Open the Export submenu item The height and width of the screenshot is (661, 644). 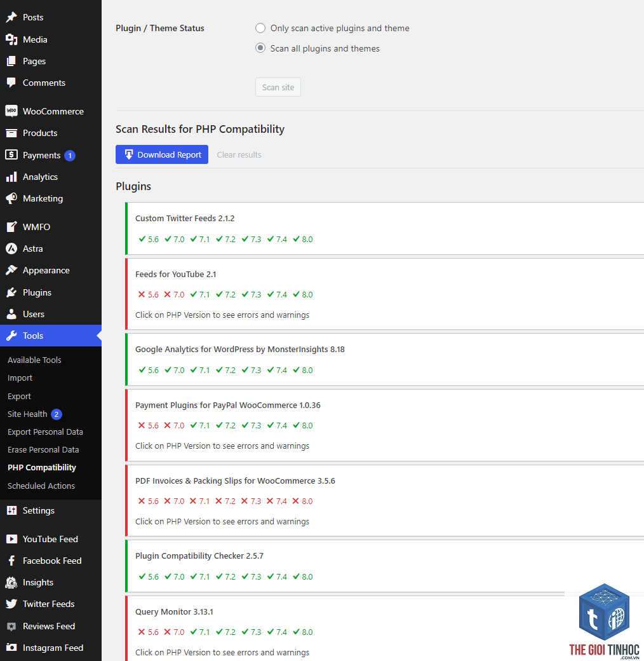coord(20,396)
